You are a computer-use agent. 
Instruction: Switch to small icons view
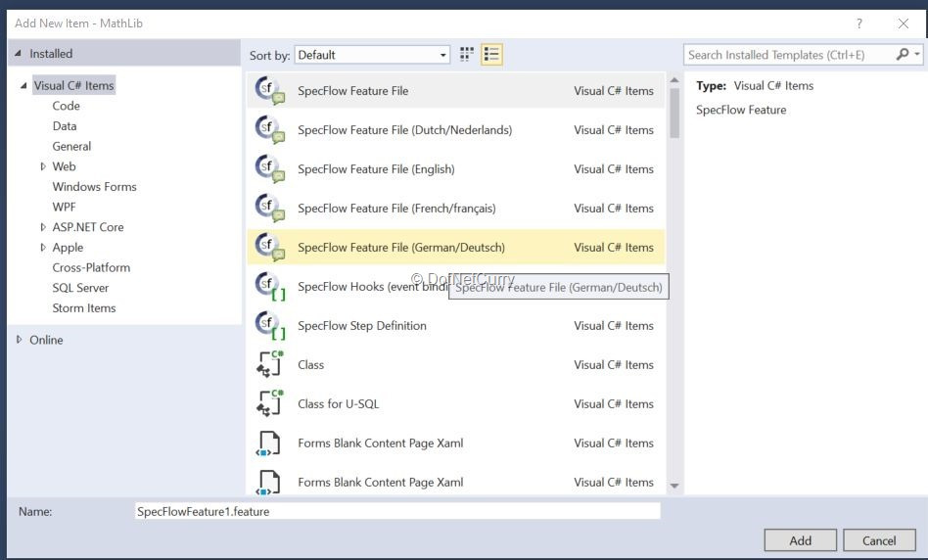coord(466,55)
